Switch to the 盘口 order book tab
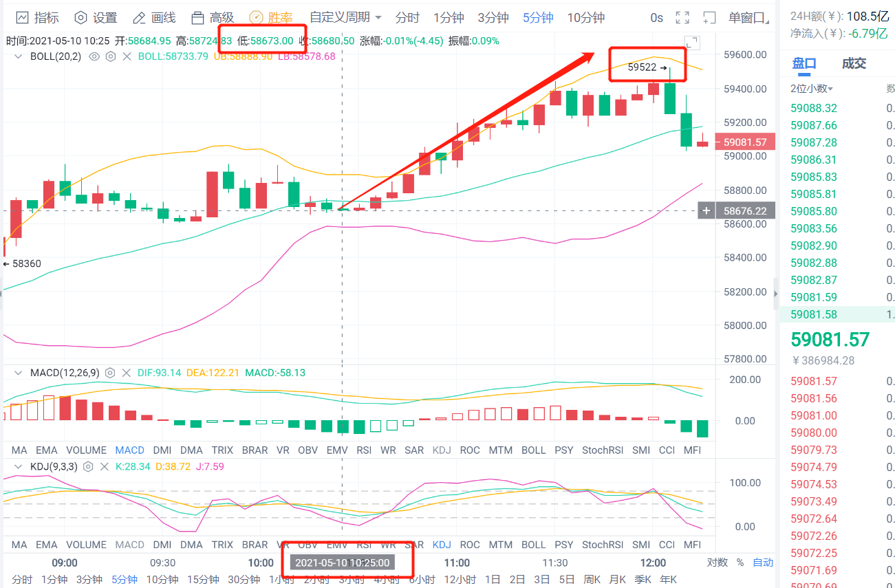 (x=804, y=64)
